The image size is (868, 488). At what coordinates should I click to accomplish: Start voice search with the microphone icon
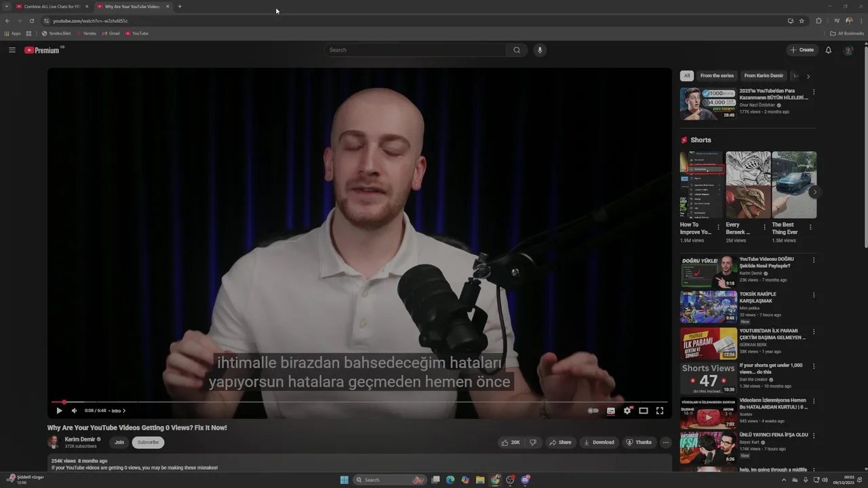click(x=540, y=50)
